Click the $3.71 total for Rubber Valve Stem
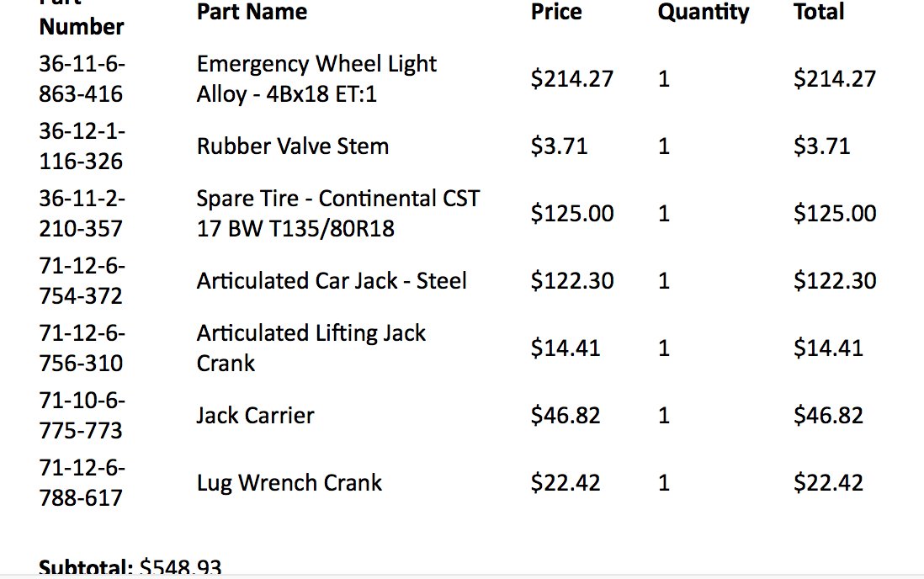The height and width of the screenshot is (579, 924). pos(821,146)
